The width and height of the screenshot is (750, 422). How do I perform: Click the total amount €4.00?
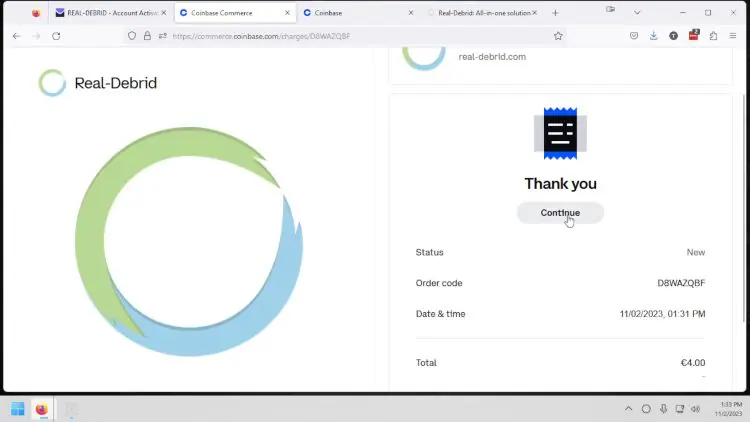(693, 363)
